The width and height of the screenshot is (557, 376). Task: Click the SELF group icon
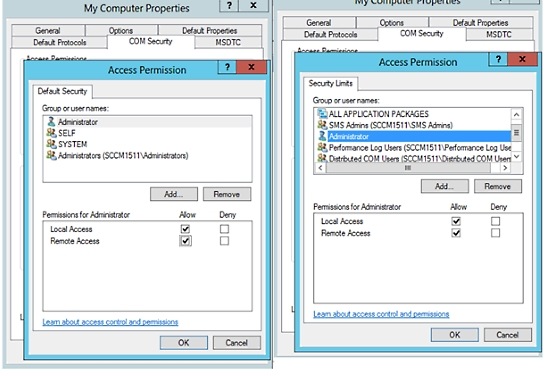(x=51, y=133)
